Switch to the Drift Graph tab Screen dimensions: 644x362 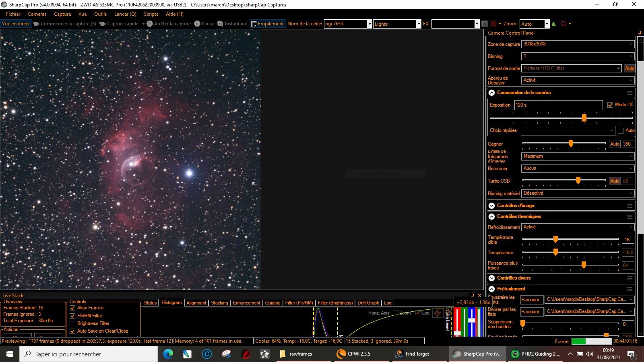coord(368,303)
